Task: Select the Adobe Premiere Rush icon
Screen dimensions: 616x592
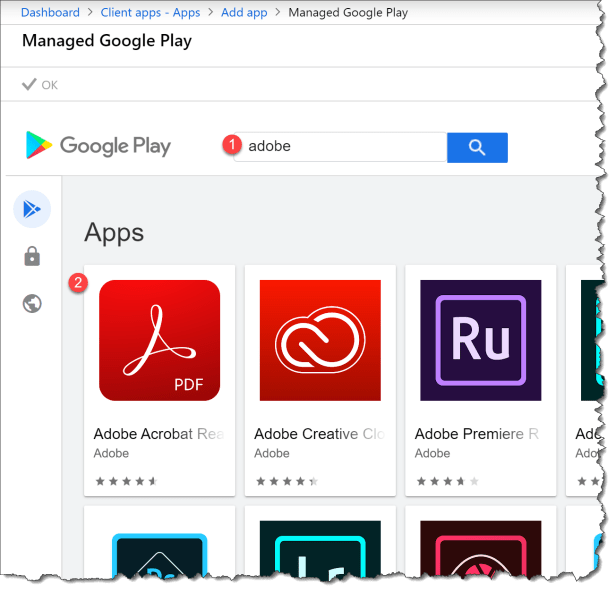Action: coord(481,341)
